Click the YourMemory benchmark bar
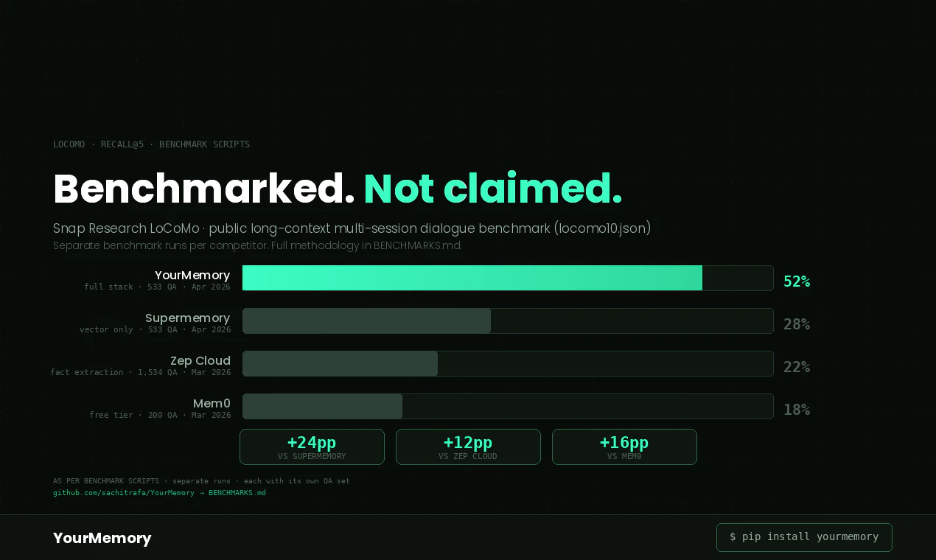936x560 pixels. (472, 278)
